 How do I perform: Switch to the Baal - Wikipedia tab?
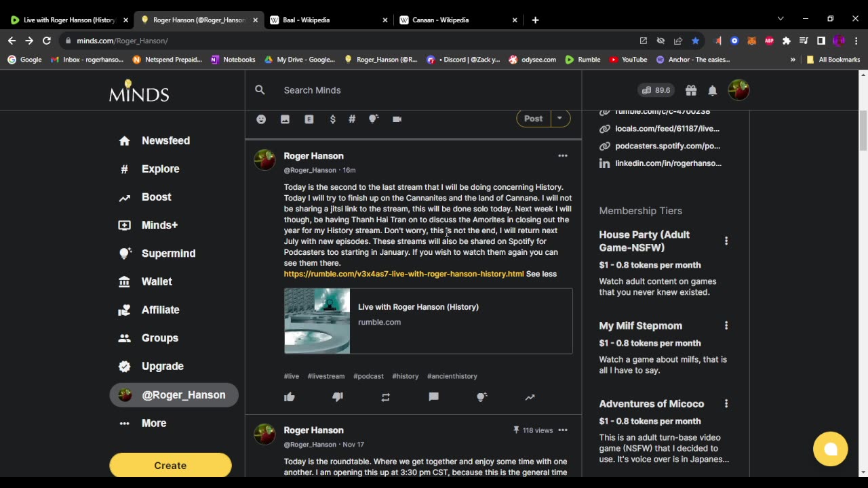click(328, 20)
